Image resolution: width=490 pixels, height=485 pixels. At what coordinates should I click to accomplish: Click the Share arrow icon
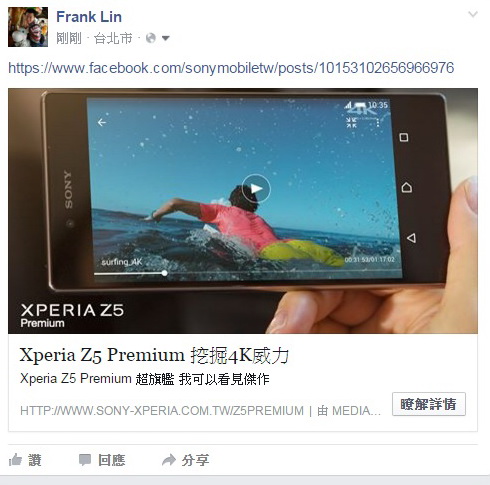click(169, 460)
